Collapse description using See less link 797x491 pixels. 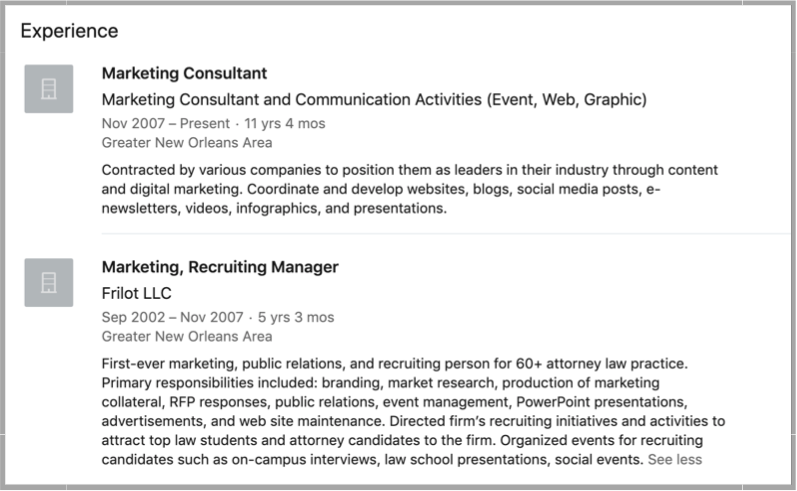[675, 459]
